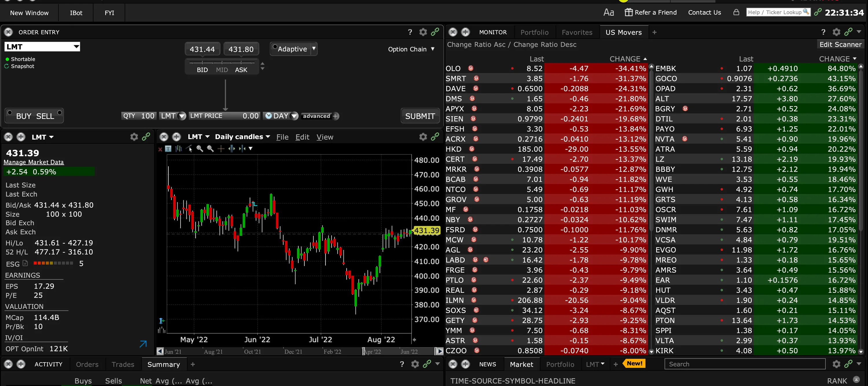
Task: Open LMT quote panel settings gear
Action: pyautogui.click(x=134, y=136)
